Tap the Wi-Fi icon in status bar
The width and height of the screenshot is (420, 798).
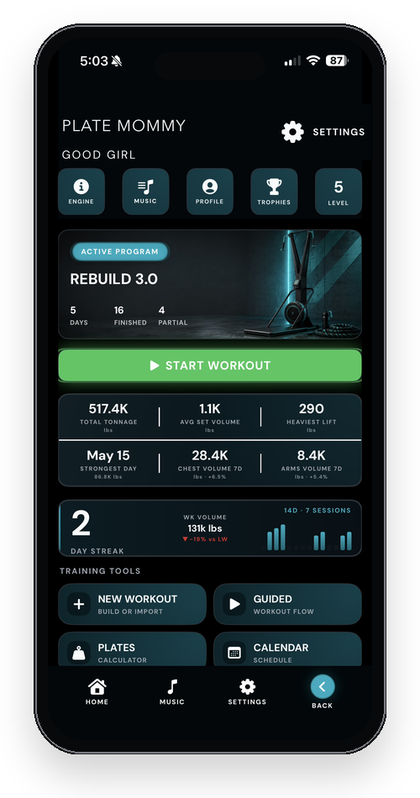pyautogui.click(x=313, y=61)
